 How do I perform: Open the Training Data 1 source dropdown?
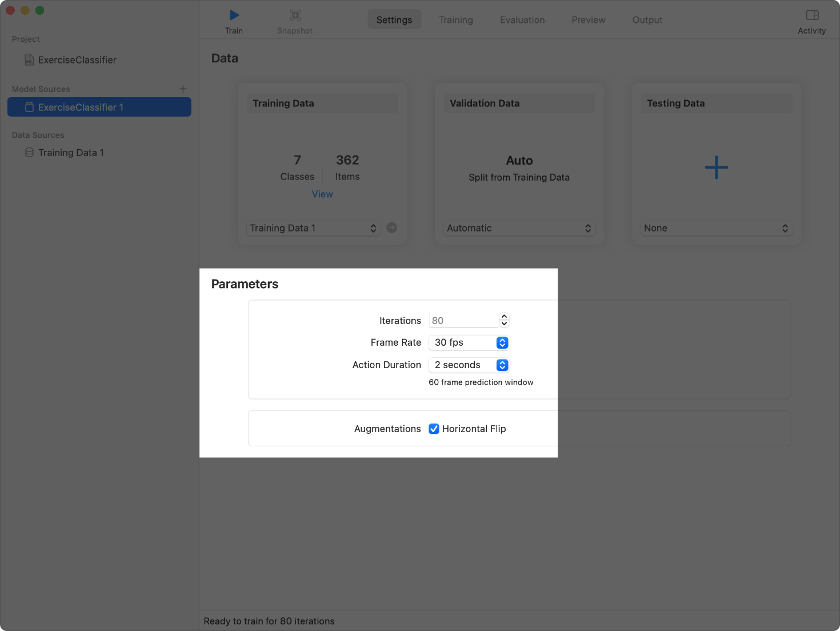click(x=314, y=228)
